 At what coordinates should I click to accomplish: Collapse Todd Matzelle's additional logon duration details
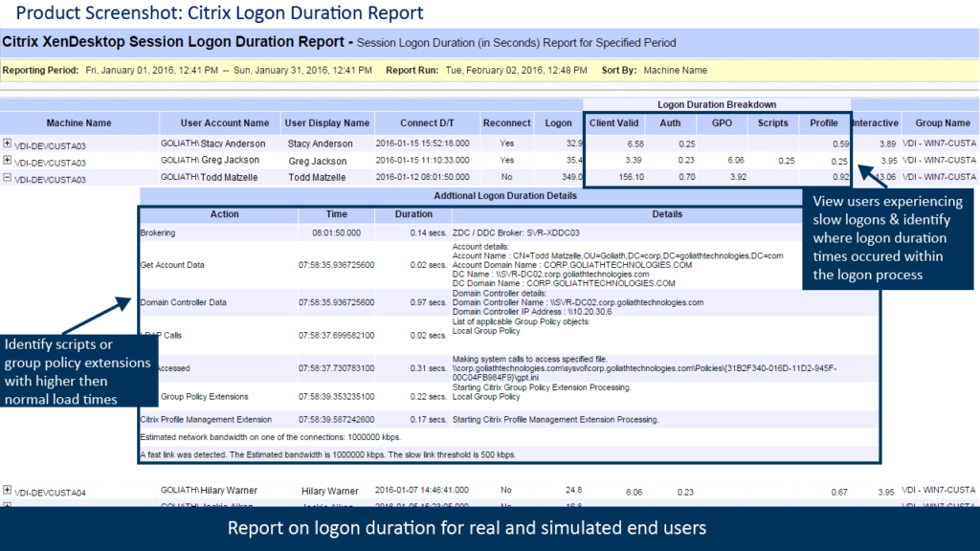coord(10,177)
